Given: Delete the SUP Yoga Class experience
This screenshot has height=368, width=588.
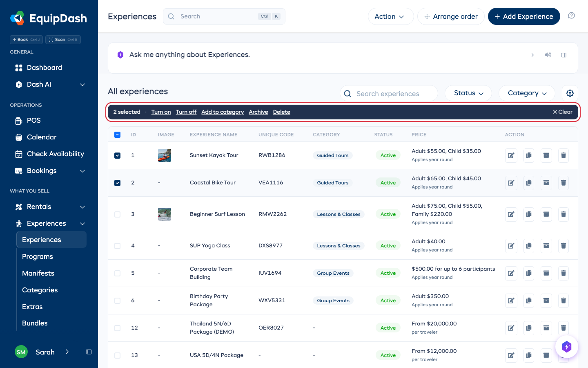Looking at the screenshot, I should 563,246.
